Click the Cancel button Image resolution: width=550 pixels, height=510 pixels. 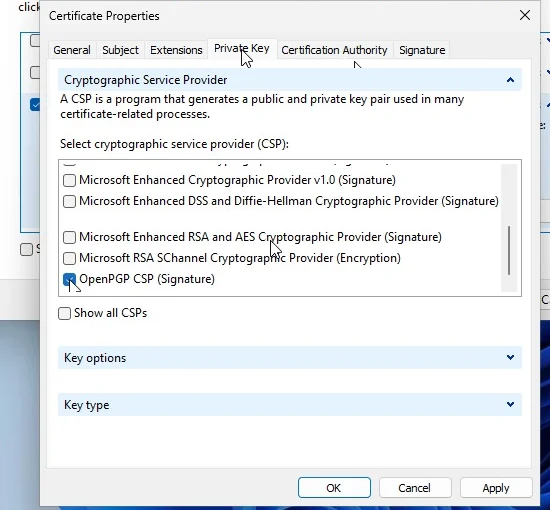pos(415,488)
